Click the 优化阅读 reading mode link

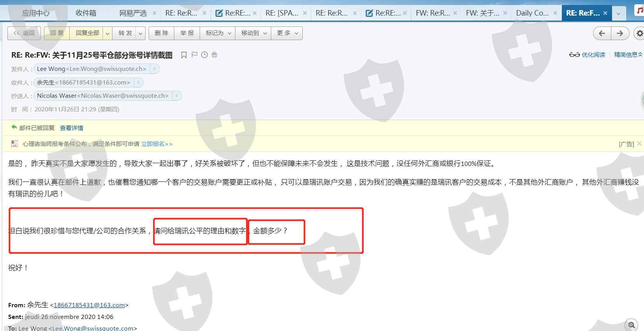pyautogui.click(x=587, y=55)
